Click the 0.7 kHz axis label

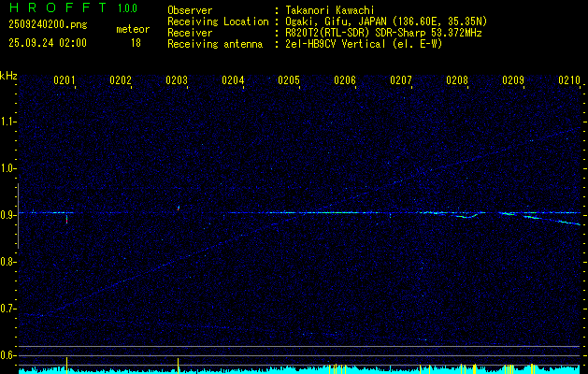(7, 309)
